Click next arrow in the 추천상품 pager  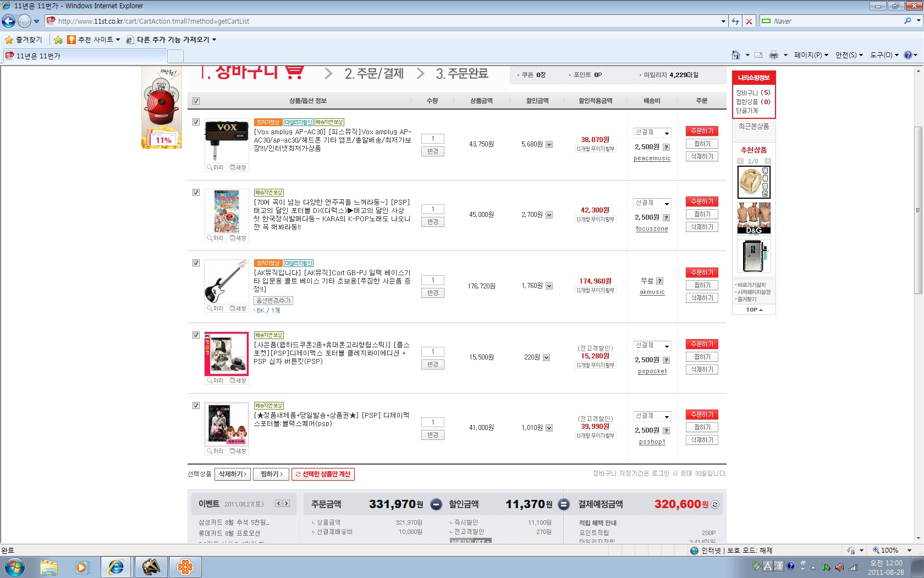[x=767, y=161]
